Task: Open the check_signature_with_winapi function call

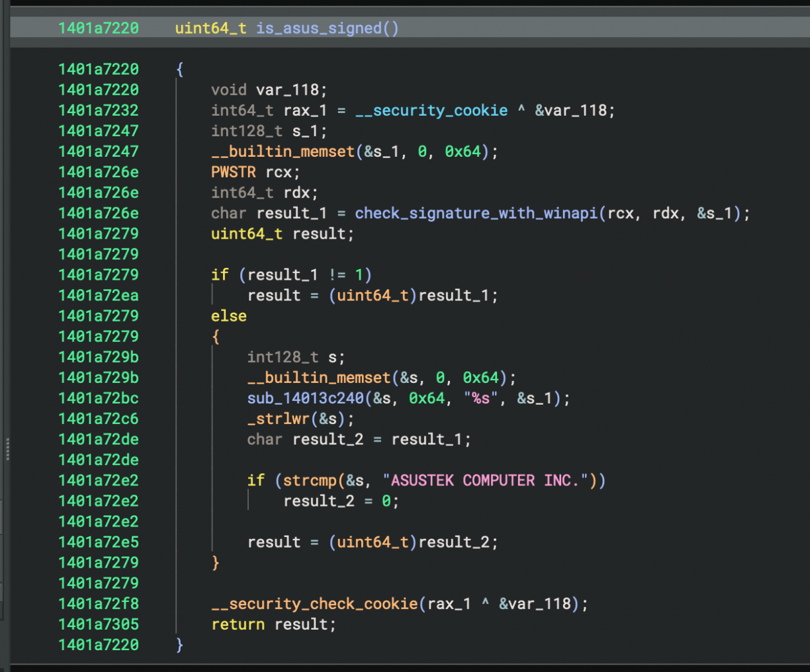Action: pyautogui.click(x=476, y=213)
